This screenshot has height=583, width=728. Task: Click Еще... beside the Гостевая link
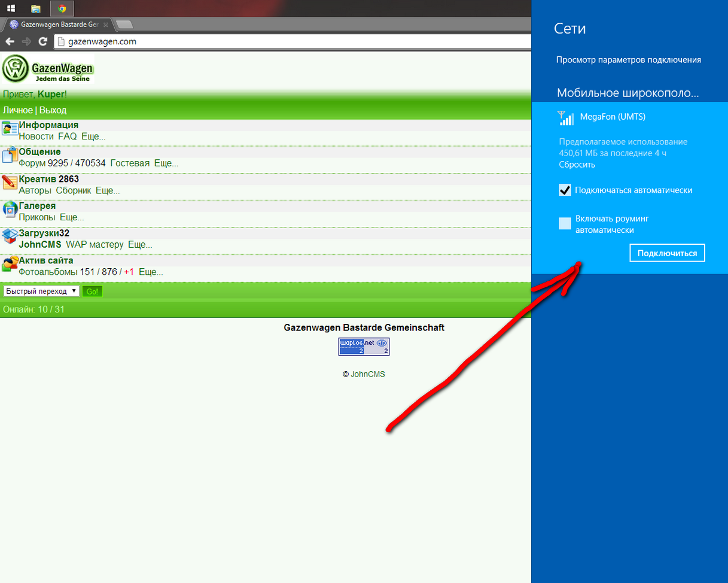[166, 163]
